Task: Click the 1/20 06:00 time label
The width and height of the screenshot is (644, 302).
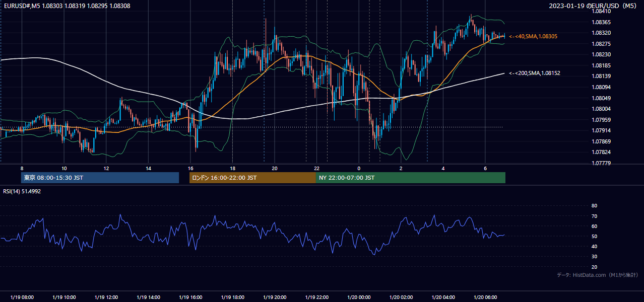Action: pyautogui.click(x=485, y=297)
